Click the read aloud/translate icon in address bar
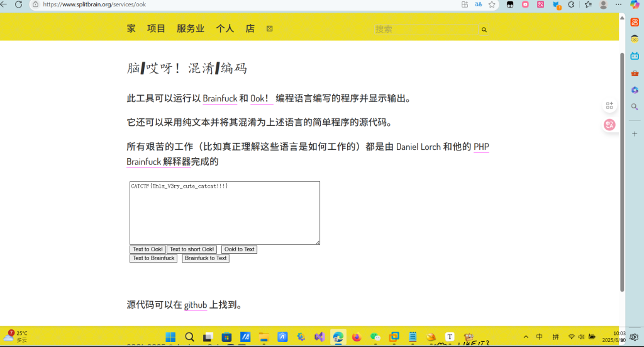Image resolution: width=644 pixels, height=347 pixels. point(478,4)
